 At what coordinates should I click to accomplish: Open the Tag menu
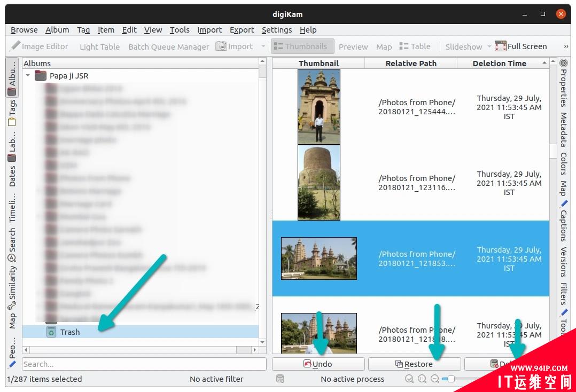(83, 30)
